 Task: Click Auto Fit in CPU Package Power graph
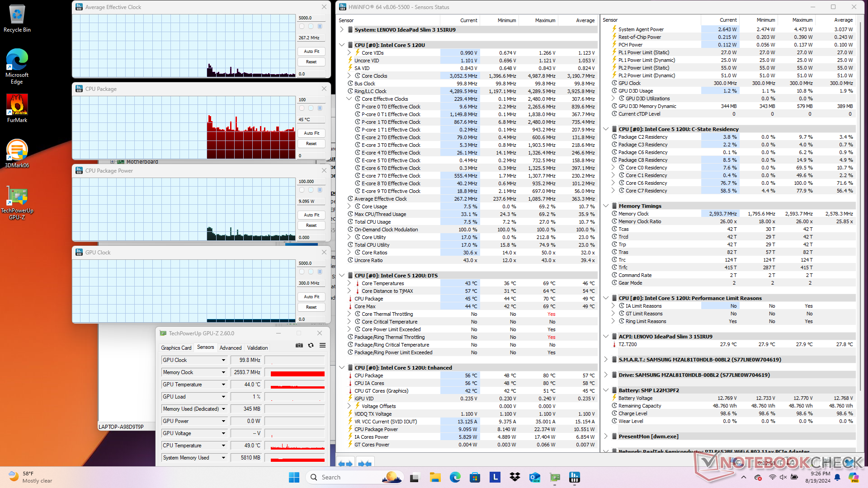point(311,215)
